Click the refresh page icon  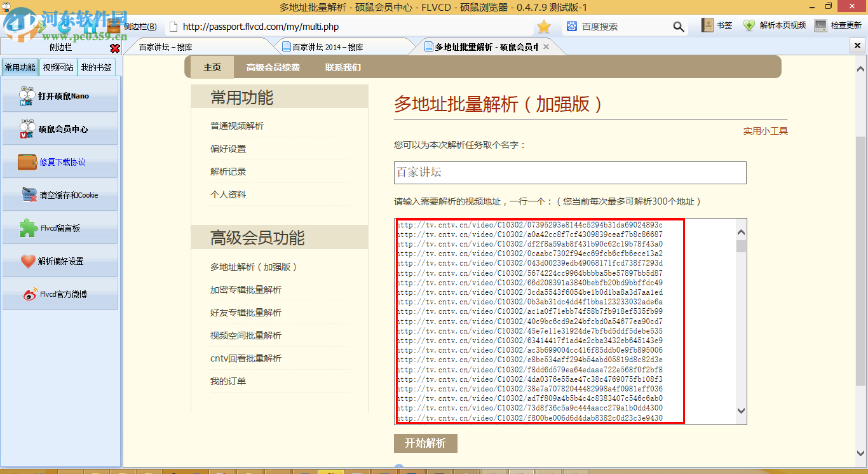pyautogui.click(x=64, y=26)
